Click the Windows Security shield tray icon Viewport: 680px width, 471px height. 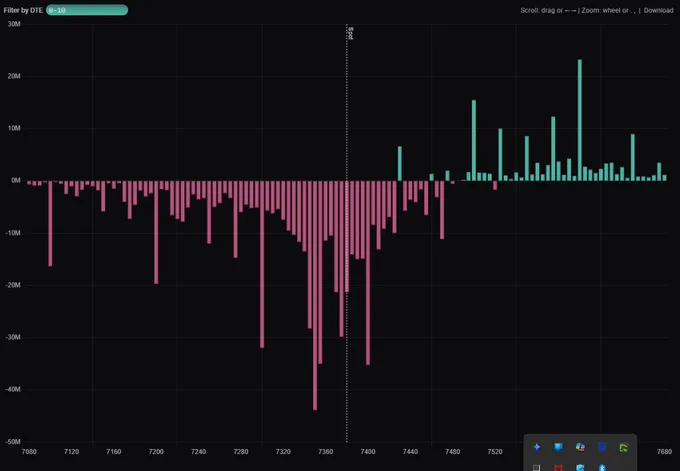click(580, 468)
